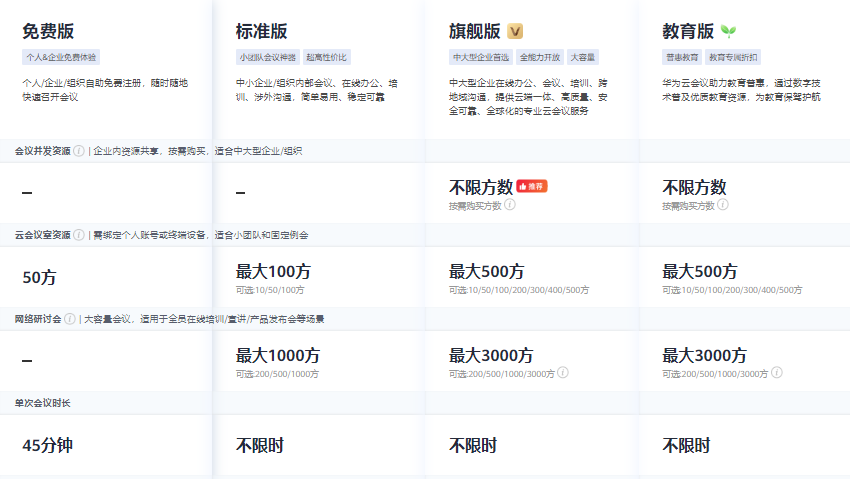This screenshot has width=850, height=479.
Task: Click 最大100方 in the 标准版 column
Action: point(273,271)
